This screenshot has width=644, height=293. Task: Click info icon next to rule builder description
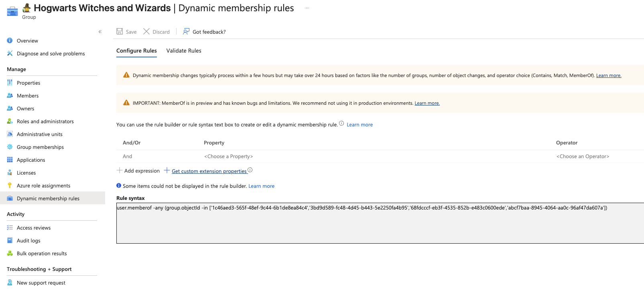(x=341, y=123)
